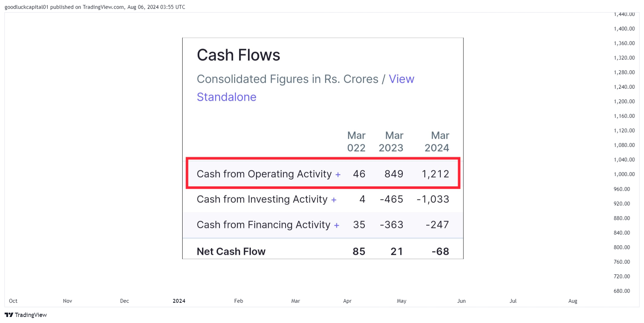Viewport: 644px width, 323px height.
Task: Select Net Cash Flow value 85
Action: point(359,251)
